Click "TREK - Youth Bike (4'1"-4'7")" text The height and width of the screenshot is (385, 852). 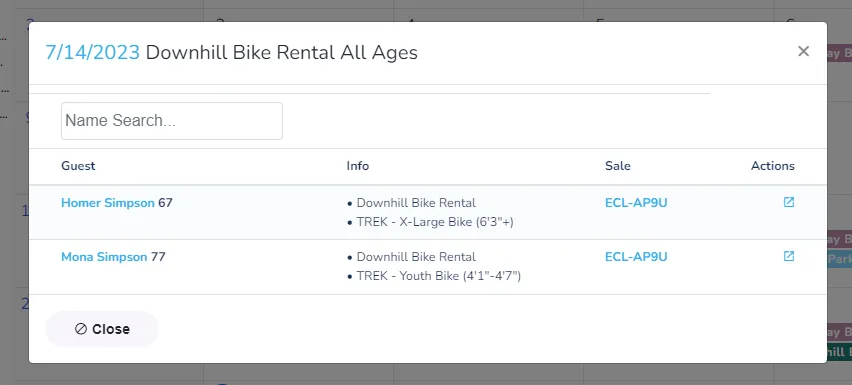tap(438, 276)
